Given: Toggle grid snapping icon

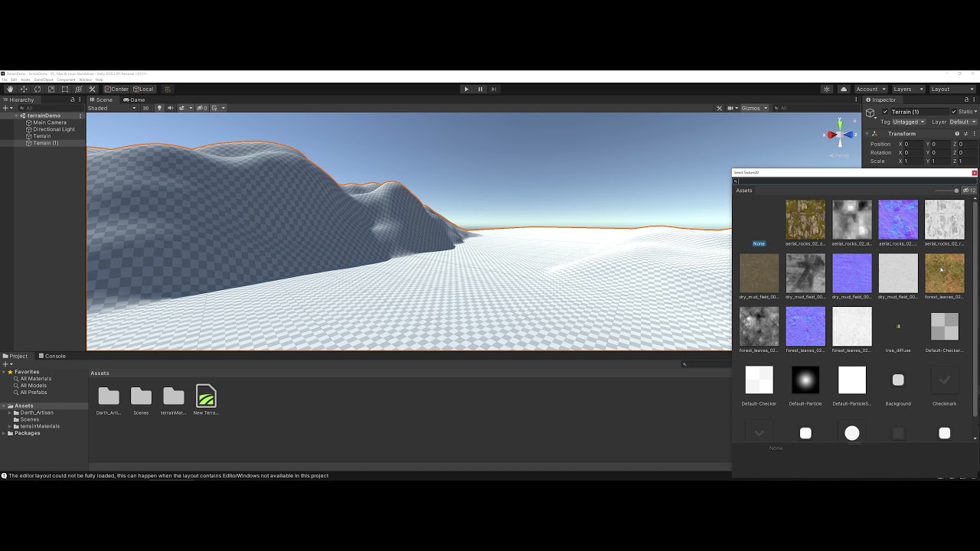Looking at the screenshot, I should tap(168, 89).
